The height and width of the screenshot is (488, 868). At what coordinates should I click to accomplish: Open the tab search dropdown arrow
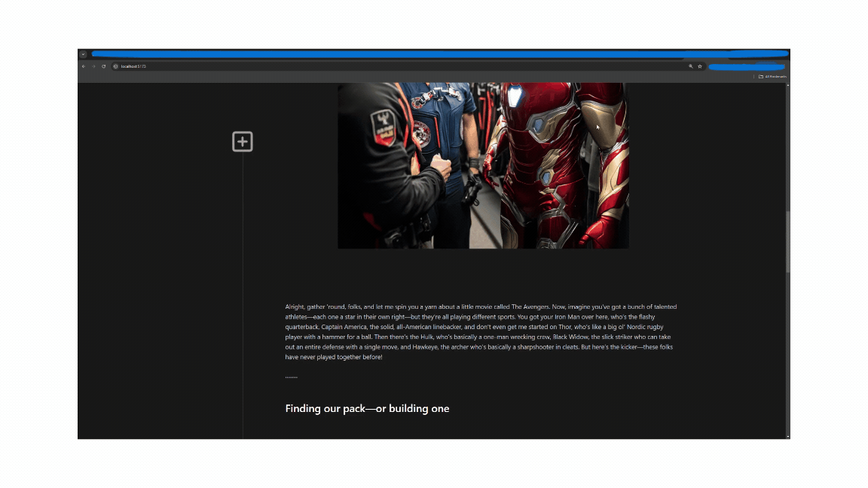[x=83, y=54]
